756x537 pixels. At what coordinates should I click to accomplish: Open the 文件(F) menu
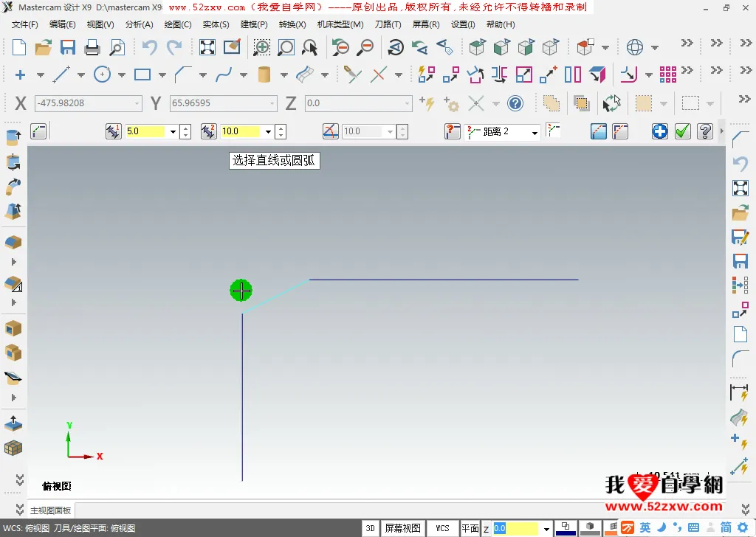point(25,24)
